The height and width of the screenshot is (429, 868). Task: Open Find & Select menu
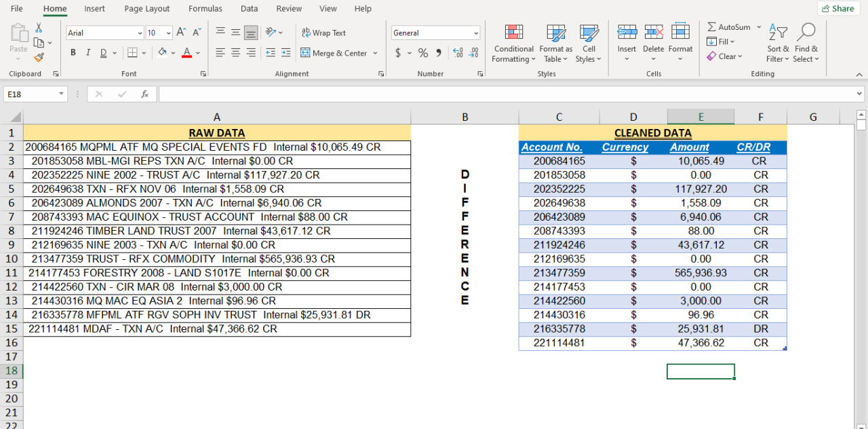click(x=806, y=43)
